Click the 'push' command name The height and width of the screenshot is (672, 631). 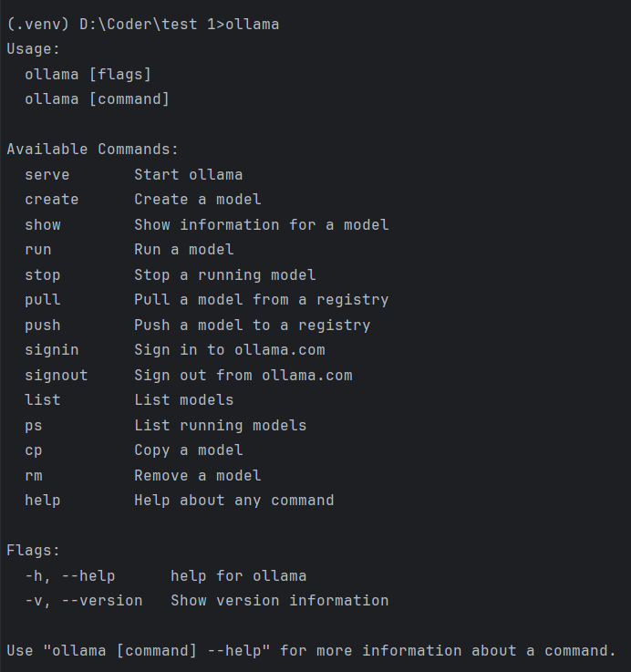click(x=43, y=325)
